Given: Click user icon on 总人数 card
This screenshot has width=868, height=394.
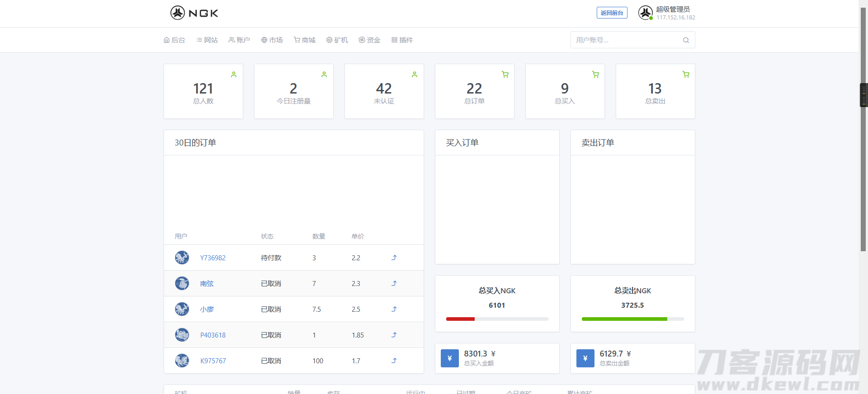Looking at the screenshot, I should pyautogui.click(x=234, y=75).
